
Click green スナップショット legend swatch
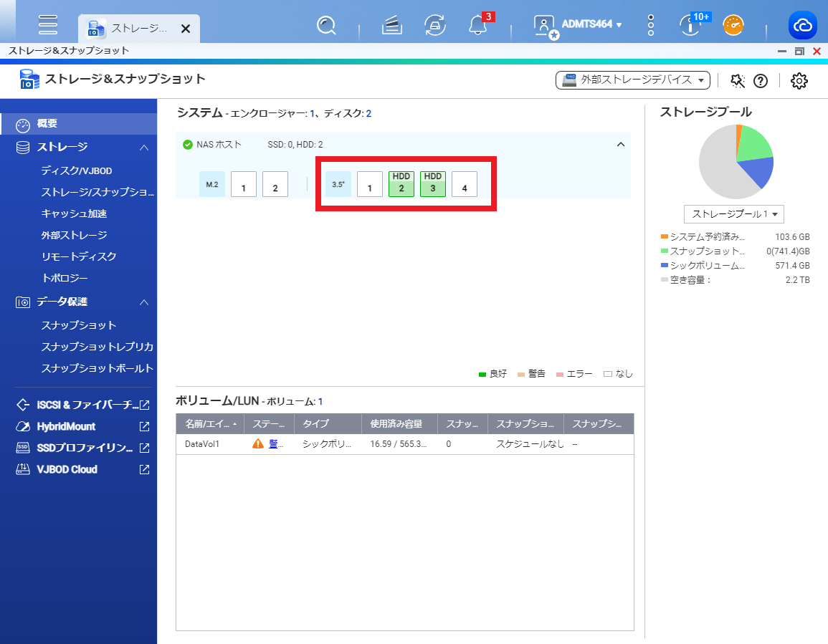coord(665,251)
